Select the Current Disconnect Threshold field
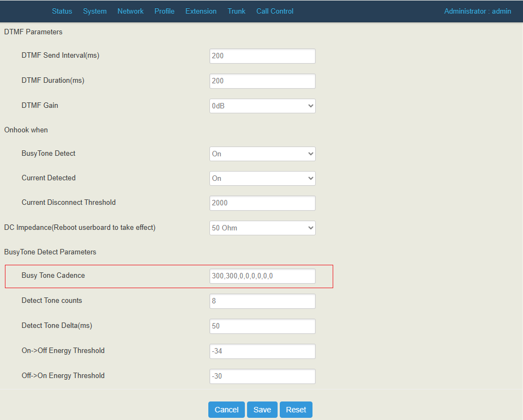523x420 pixels. point(262,203)
